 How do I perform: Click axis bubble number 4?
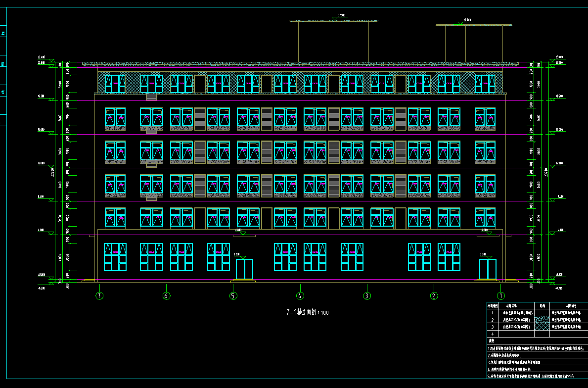coord(300,296)
